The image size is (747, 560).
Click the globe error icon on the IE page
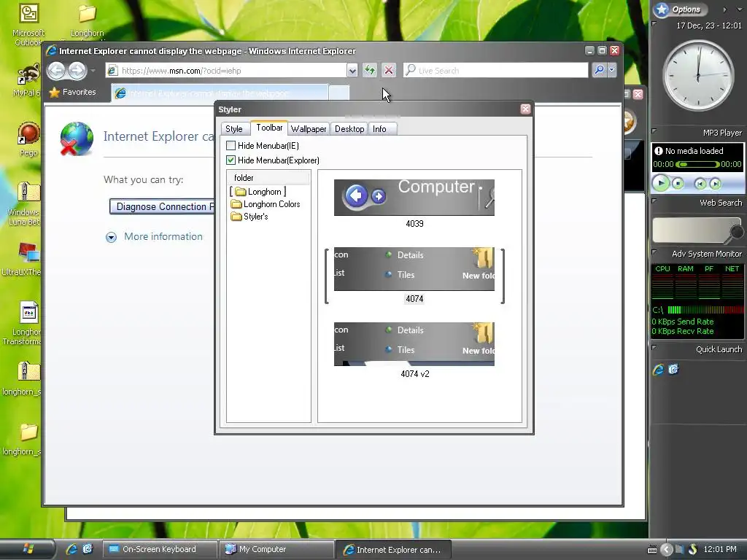(76, 139)
